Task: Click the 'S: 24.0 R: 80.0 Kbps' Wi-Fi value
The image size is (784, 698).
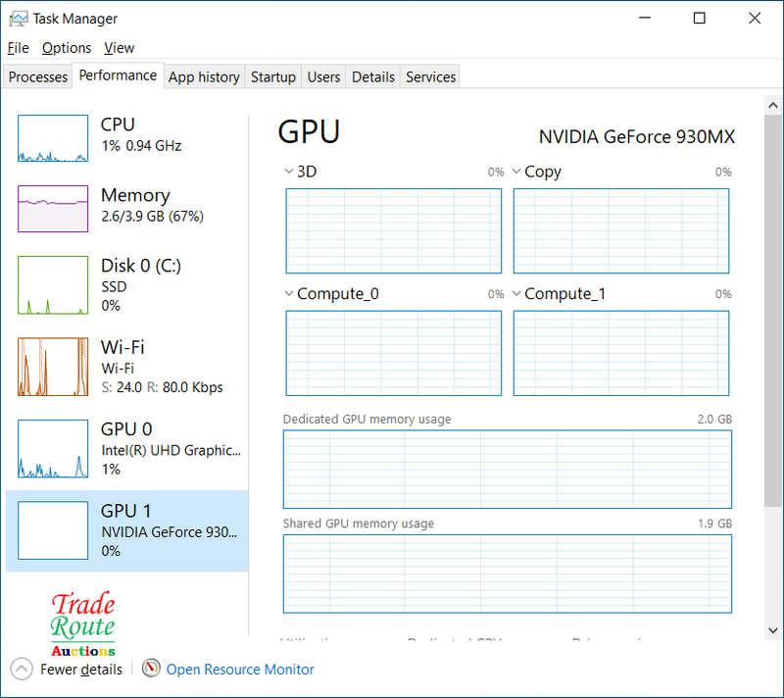Action: click(x=162, y=387)
